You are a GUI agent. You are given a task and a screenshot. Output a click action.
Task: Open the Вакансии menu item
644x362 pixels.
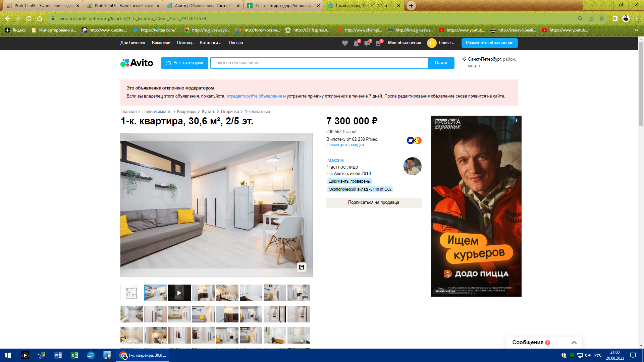point(161,43)
